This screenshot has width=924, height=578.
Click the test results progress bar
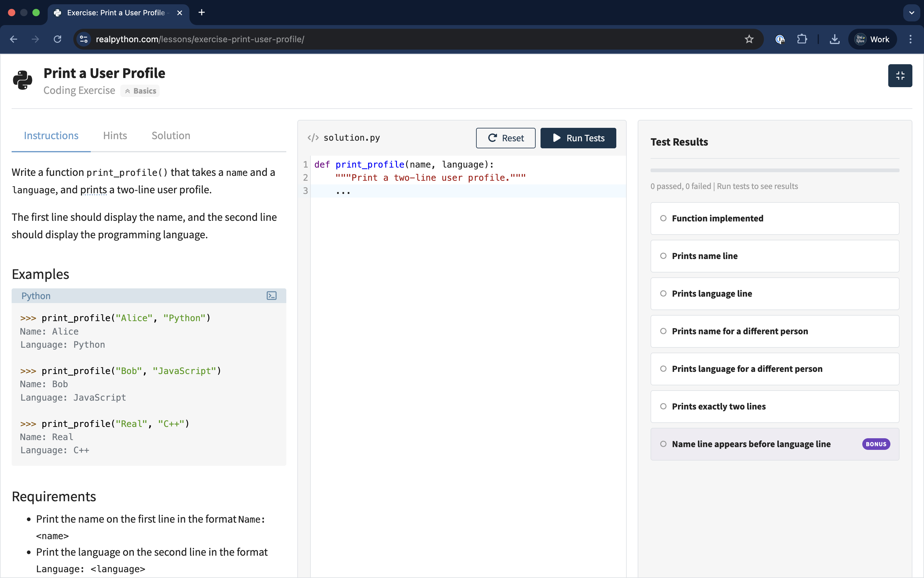pyautogui.click(x=775, y=171)
